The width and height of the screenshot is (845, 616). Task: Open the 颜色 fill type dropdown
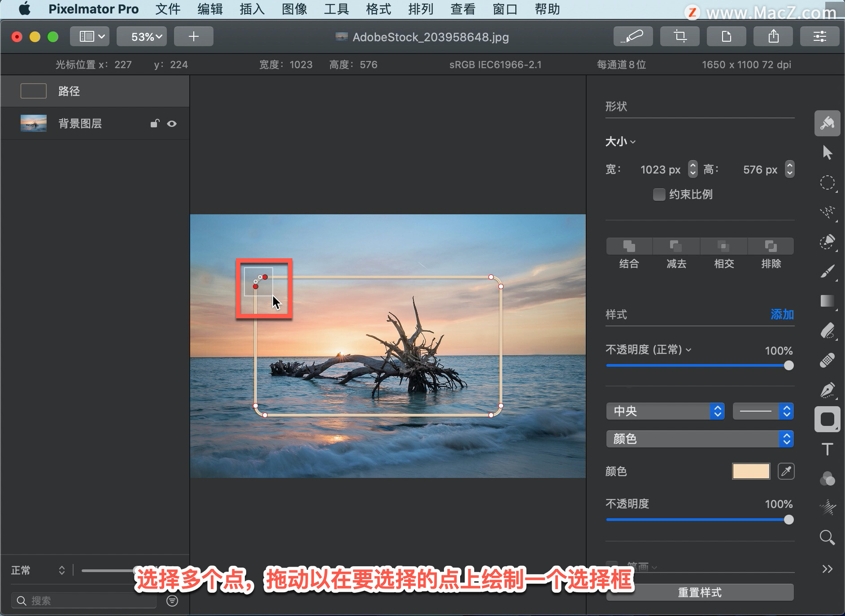coord(700,439)
